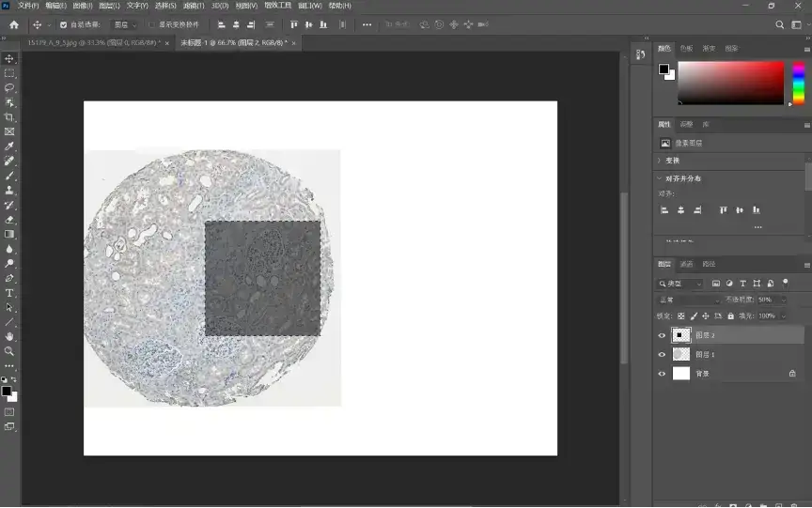Screen dimensions: 812x508
Task: Enable the 显示变换控件 checkbox
Action: pos(152,25)
